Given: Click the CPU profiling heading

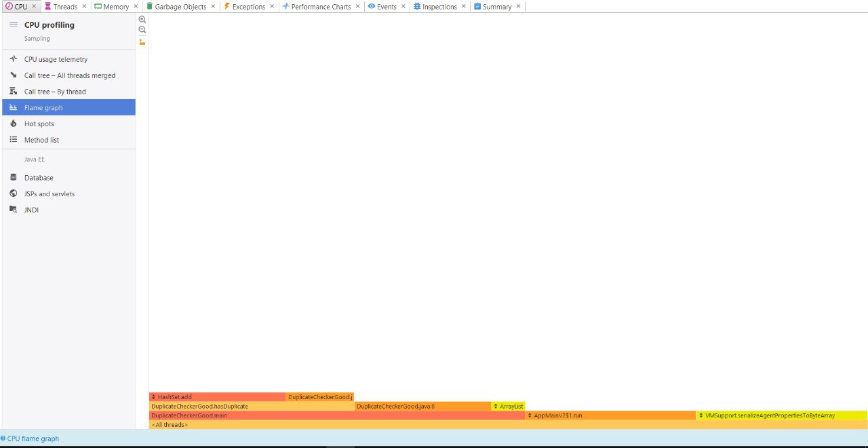Looking at the screenshot, I should click(50, 25).
